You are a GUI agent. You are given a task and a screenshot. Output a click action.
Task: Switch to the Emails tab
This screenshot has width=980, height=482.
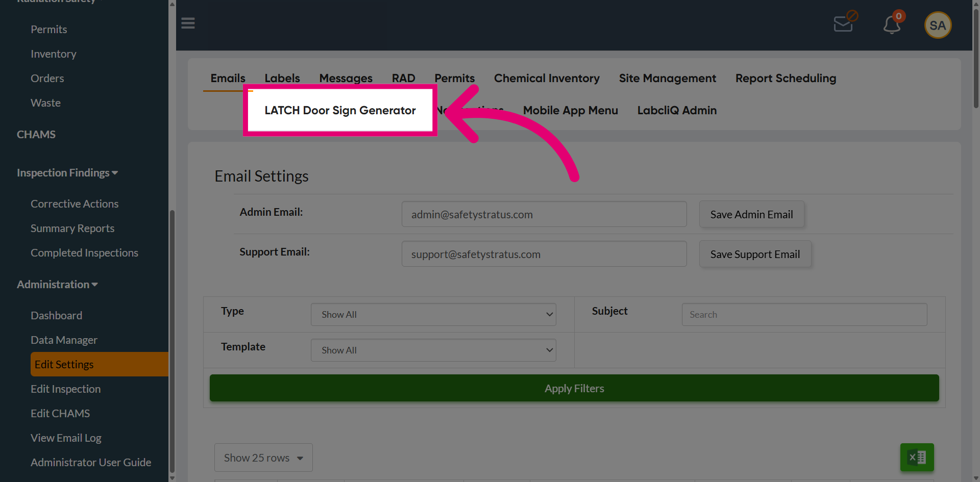point(228,78)
